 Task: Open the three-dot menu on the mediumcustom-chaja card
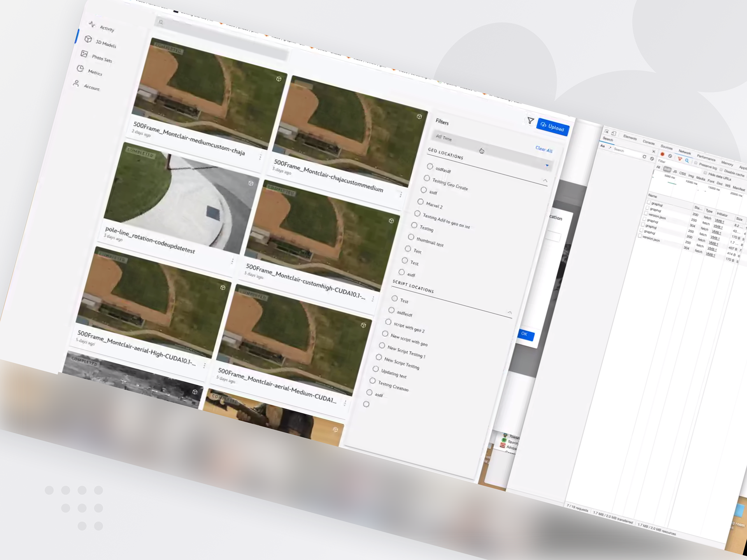pos(260,157)
